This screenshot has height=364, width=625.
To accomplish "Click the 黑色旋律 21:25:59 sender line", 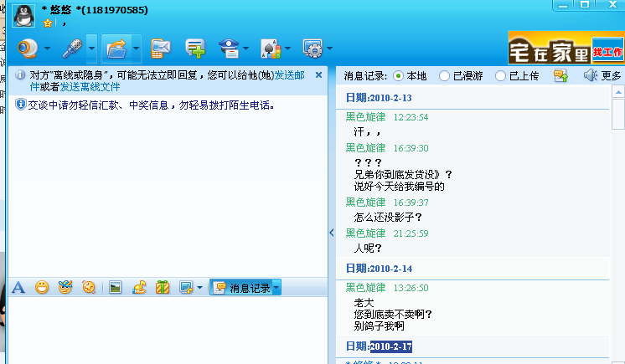I will tap(386, 233).
